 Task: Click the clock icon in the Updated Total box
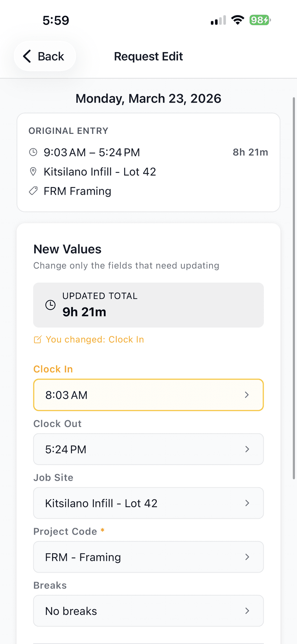(50, 305)
